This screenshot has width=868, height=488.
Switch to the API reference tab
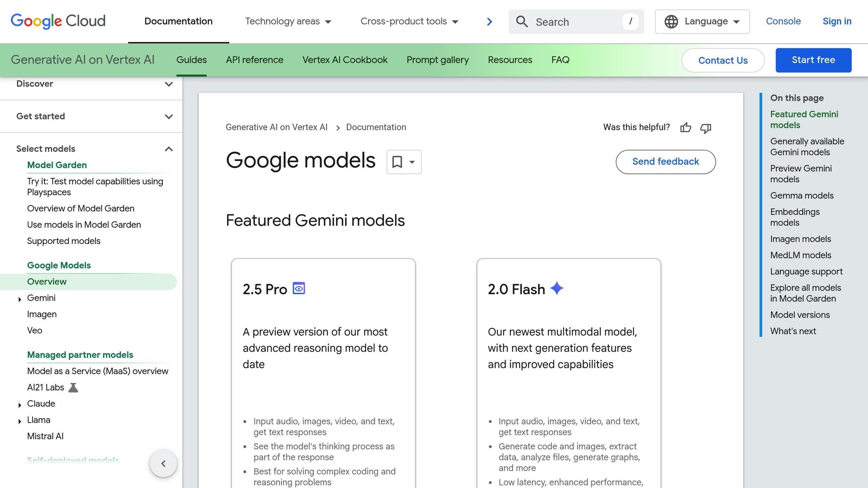(x=254, y=60)
